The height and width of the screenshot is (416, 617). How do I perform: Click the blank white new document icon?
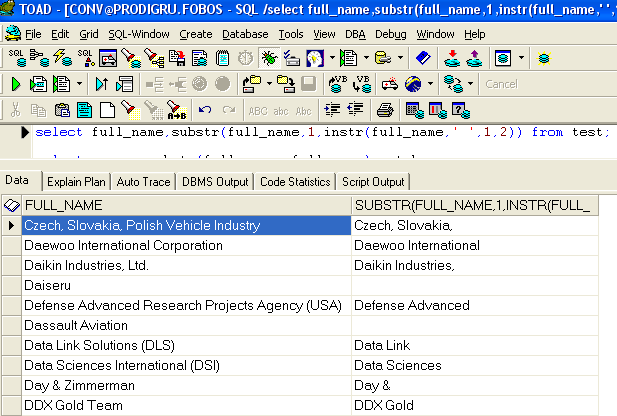click(x=107, y=110)
